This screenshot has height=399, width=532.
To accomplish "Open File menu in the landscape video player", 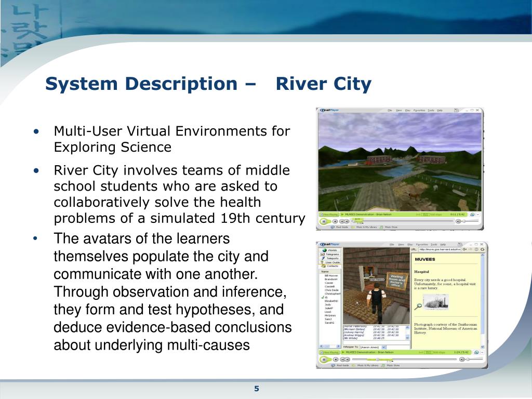I will [390, 110].
